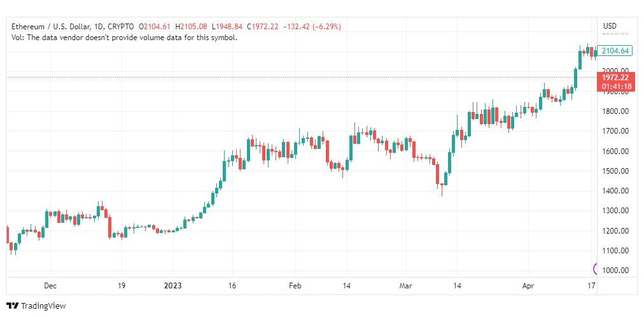
Task: Click the green 2104.64 price label
Action: (x=615, y=51)
